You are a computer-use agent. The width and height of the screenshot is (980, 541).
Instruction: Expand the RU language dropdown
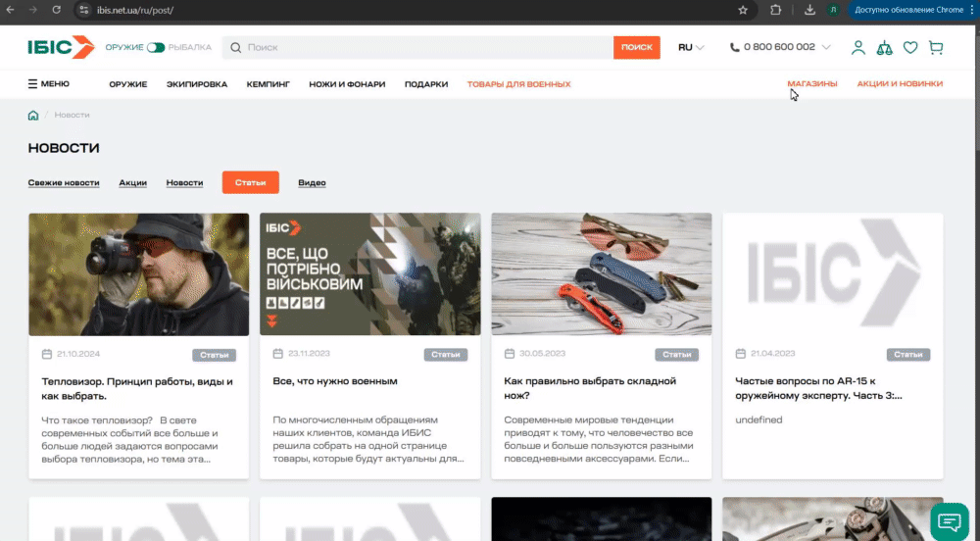(x=691, y=47)
